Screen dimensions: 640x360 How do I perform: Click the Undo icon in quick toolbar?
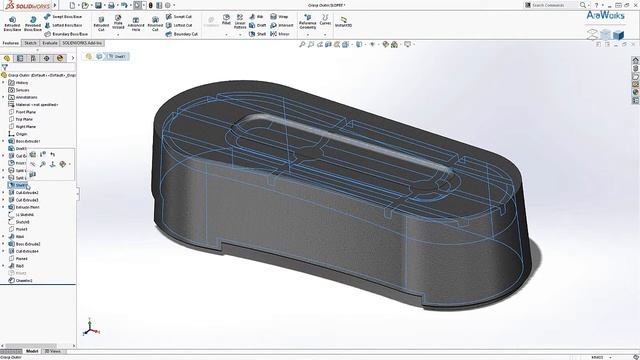124,5
